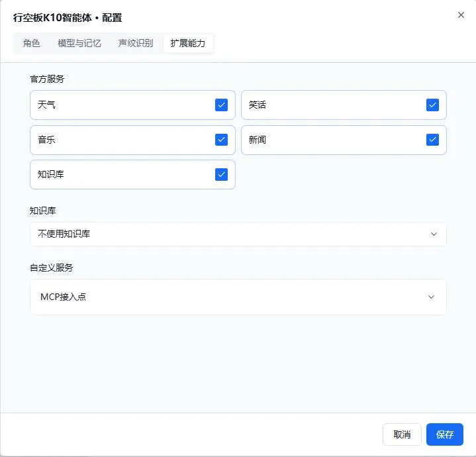This screenshot has width=476, height=457.
Task: Toggle the 笑话 service checkbox
Action: (432, 105)
